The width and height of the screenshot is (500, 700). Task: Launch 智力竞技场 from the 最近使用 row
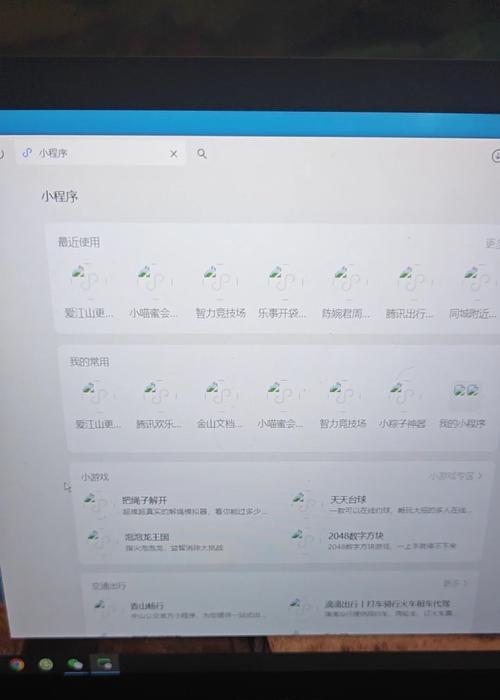point(220,291)
